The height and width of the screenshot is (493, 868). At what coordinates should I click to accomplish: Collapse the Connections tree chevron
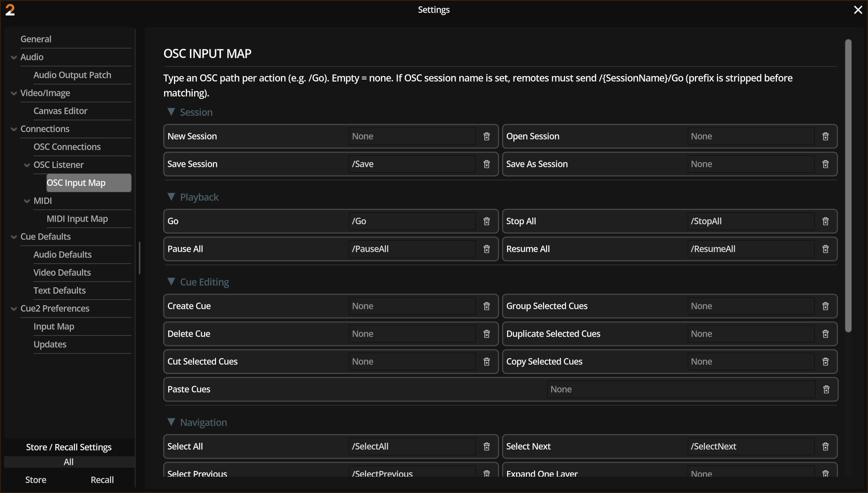pyautogui.click(x=14, y=129)
